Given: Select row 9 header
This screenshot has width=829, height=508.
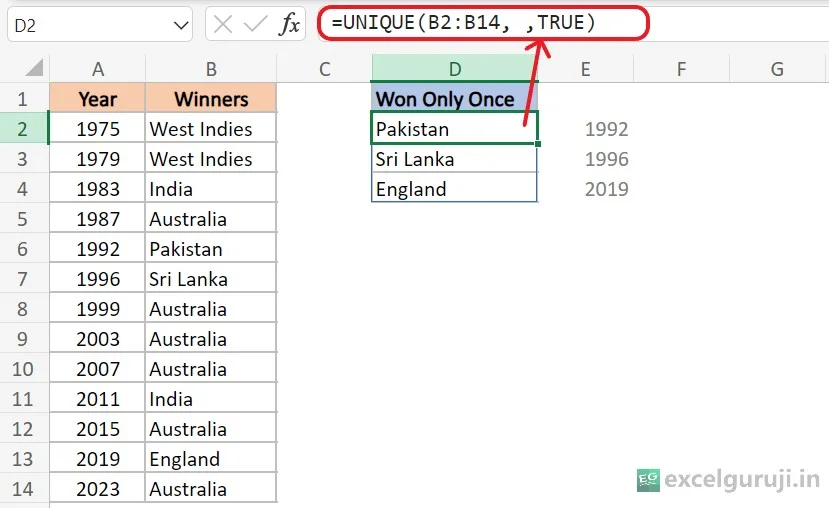Looking at the screenshot, I should (23, 339).
